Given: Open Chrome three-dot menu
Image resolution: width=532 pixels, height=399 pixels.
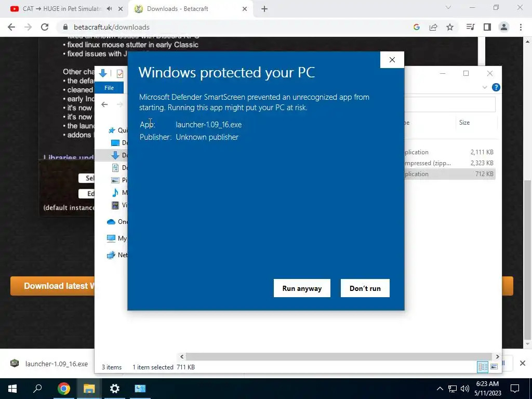Looking at the screenshot, I should point(521,27).
